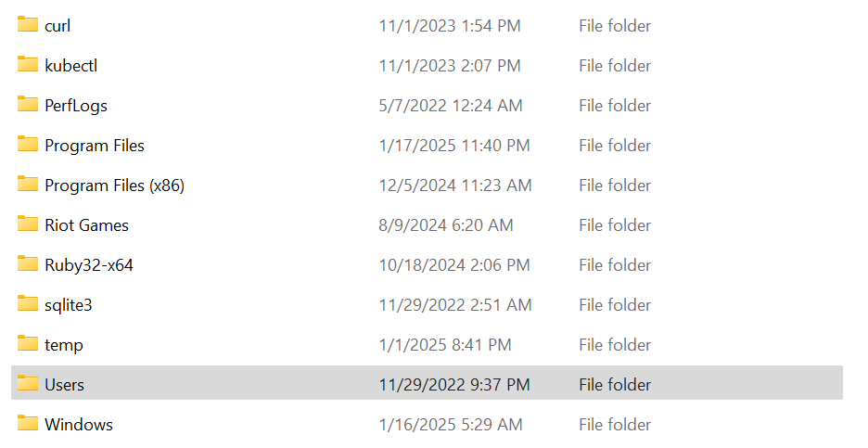Click the Users folder icon
Screen dimensions: 868x448
[x=27, y=384]
